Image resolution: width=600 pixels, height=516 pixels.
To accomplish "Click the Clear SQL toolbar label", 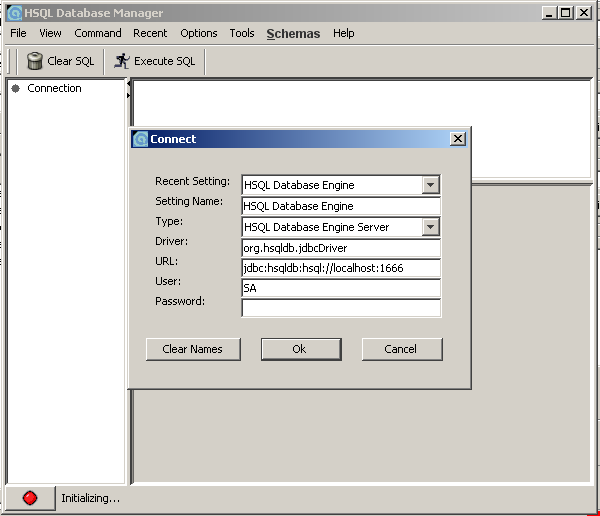I will (70, 61).
